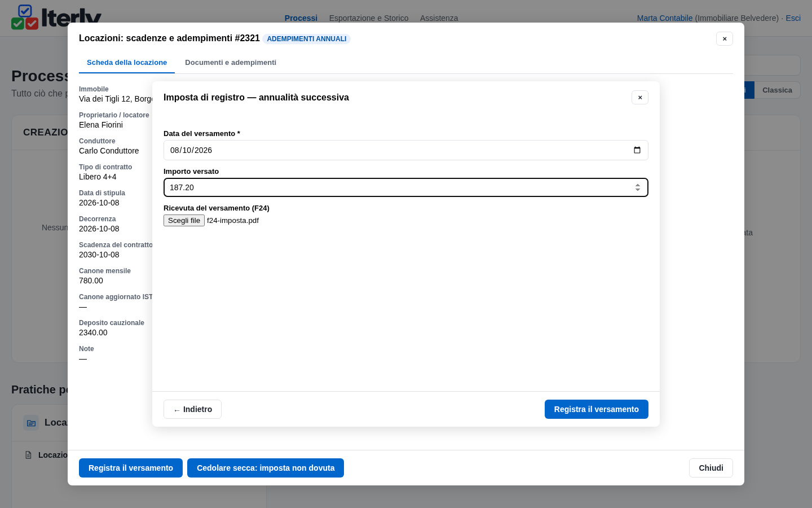Focus the Importo versato input field

click(406, 187)
